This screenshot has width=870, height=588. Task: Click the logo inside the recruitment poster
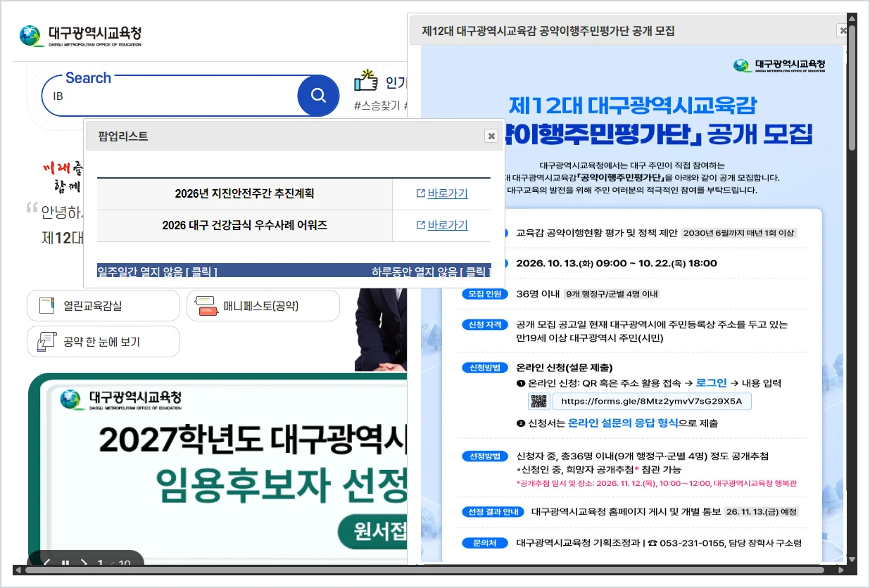pyautogui.click(x=779, y=65)
